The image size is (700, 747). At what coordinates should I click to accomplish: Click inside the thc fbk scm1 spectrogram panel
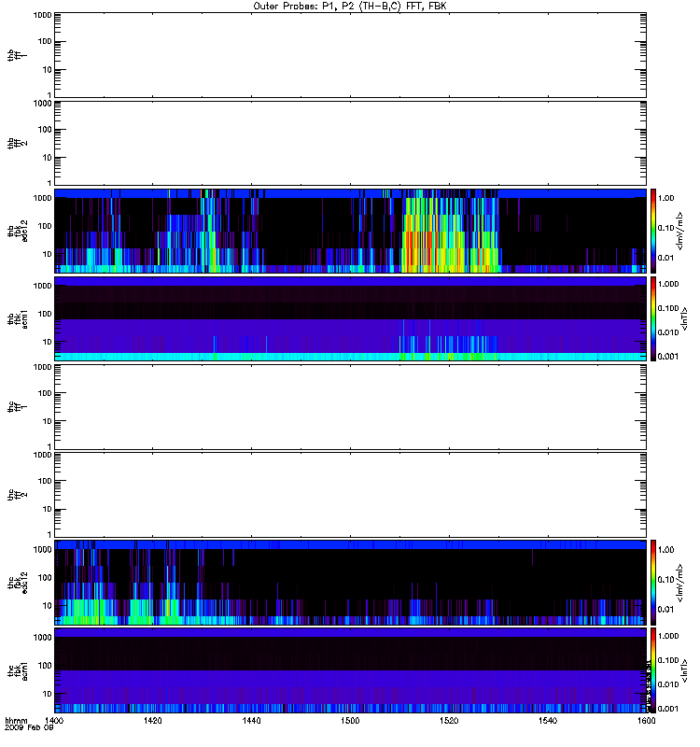point(350,670)
